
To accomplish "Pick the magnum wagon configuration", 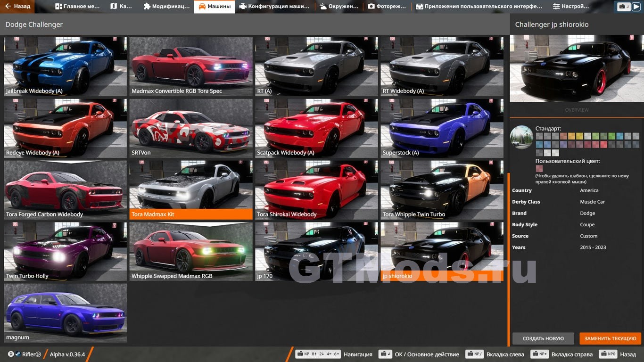I will click(x=66, y=313).
